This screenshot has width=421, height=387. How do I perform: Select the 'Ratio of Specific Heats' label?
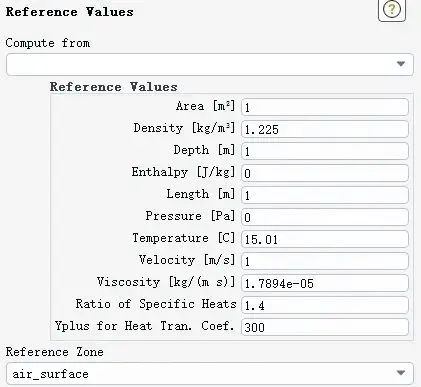[156, 304]
